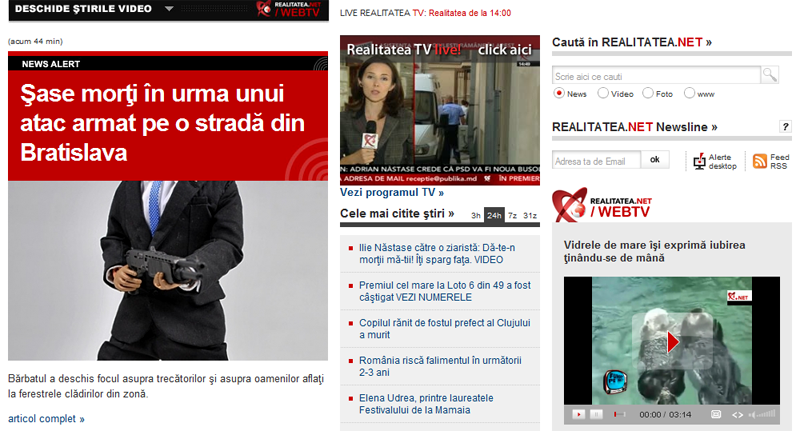Click the embed code '<>' icon in player

(x=737, y=415)
